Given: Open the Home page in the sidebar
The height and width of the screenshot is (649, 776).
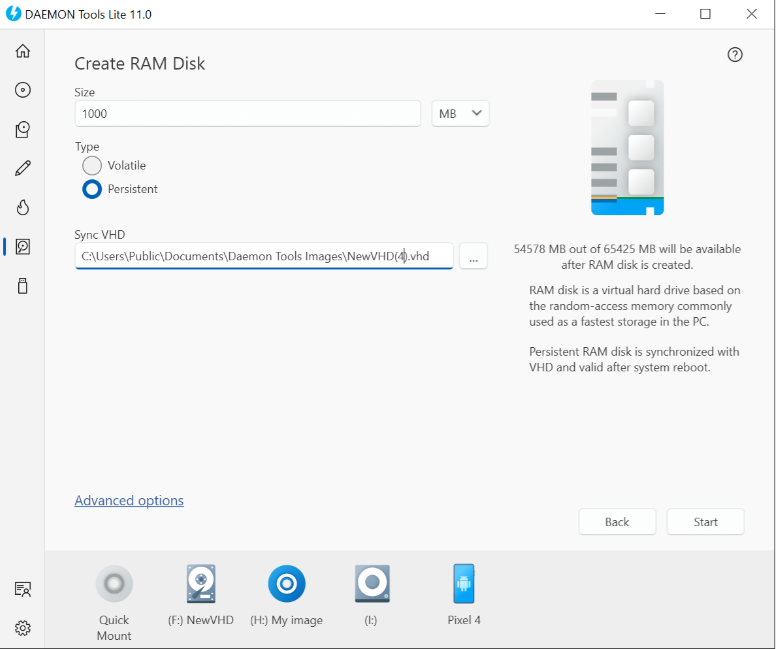Looking at the screenshot, I should coord(23,51).
